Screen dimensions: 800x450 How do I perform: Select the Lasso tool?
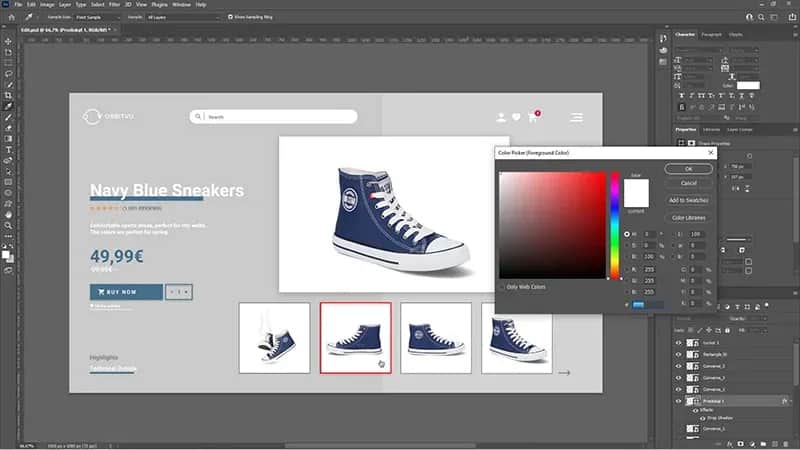(8, 73)
